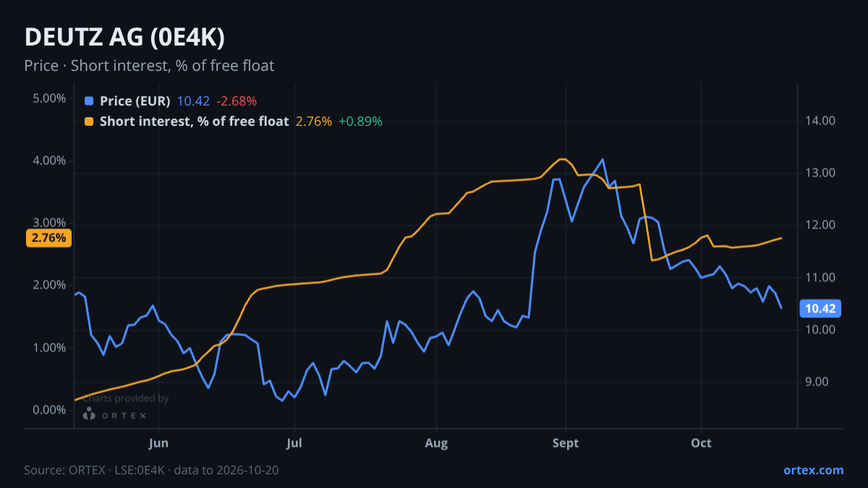Click the DEUTZ AG (0E4K) title
The image size is (868, 488).
pyautogui.click(x=125, y=38)
